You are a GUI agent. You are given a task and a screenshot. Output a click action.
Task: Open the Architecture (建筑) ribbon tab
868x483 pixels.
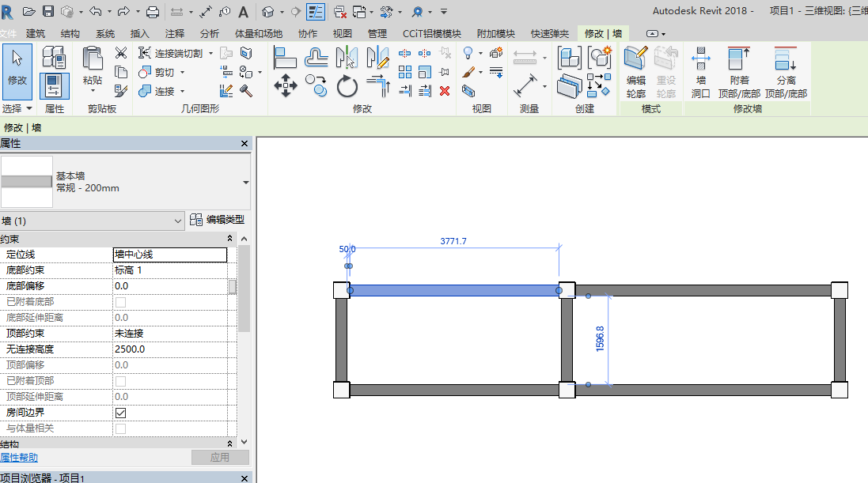coord(36,34)
